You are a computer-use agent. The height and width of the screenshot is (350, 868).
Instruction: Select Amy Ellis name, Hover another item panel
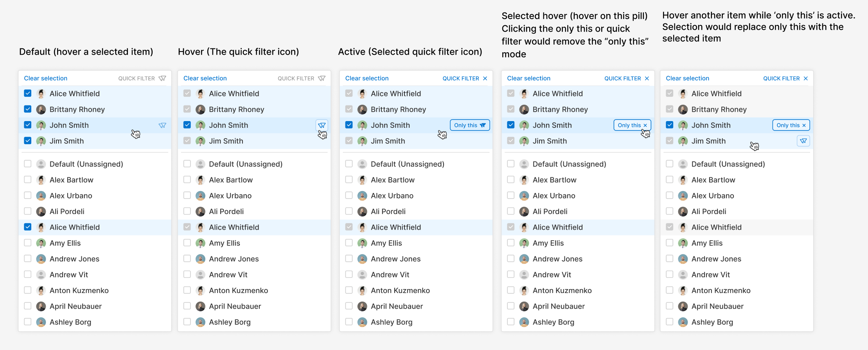707,243
